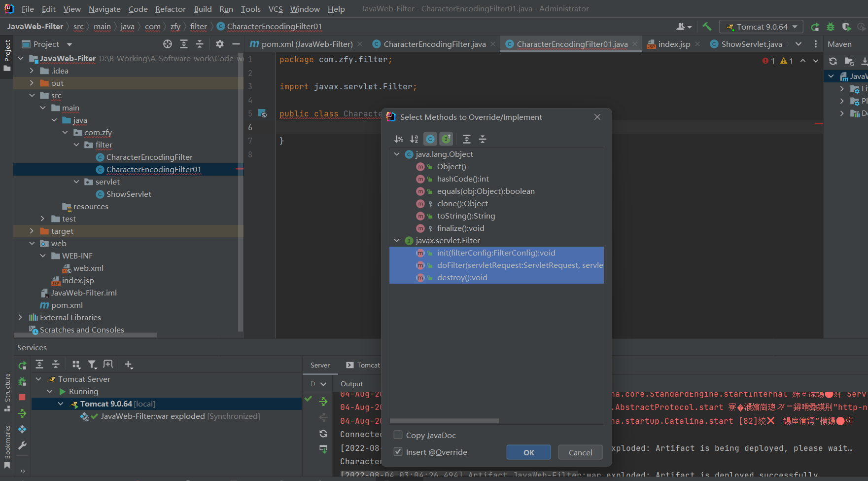Toggle the show classes icon in dialog
This screenshot has height=481, width=868.
[430, 139]
